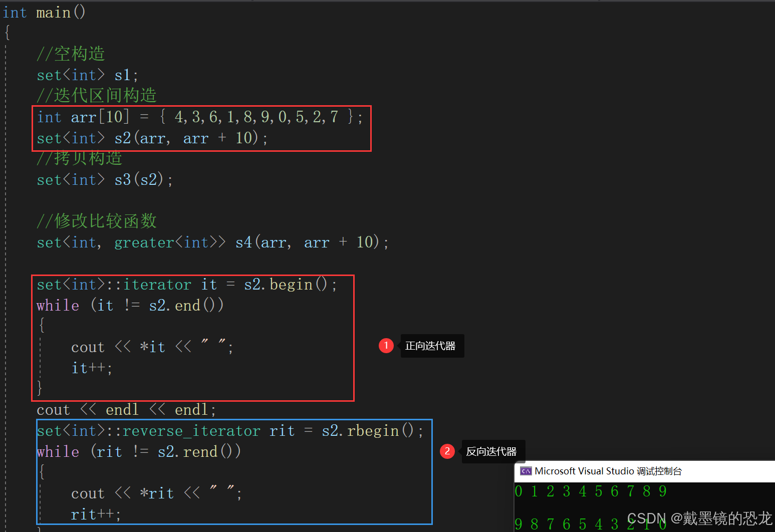Select the Microsoft Visual Studio 调试控制台 title
Image resolution: width=775 pixels, height=532 pixels.
tap(608, 471)
